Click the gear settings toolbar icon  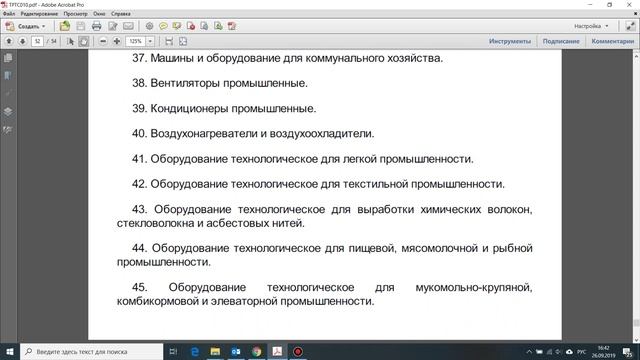[x=149, y=27]
